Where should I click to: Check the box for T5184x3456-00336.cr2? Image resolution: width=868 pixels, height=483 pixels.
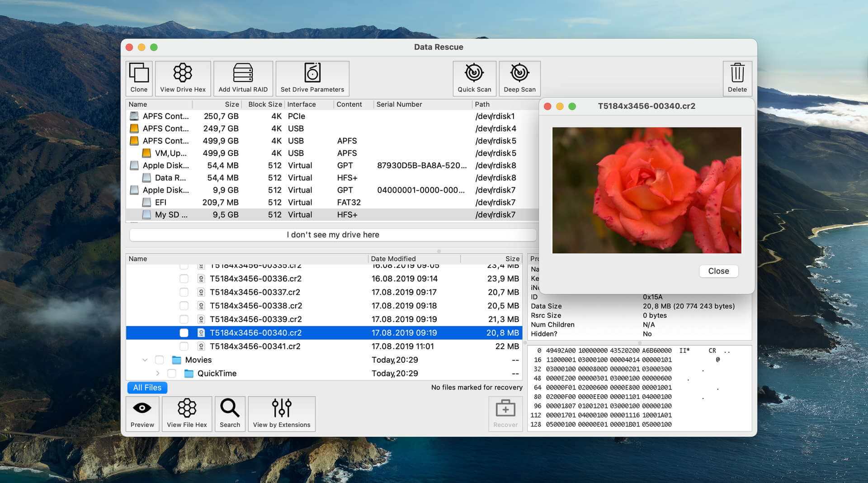pos(184,279)
